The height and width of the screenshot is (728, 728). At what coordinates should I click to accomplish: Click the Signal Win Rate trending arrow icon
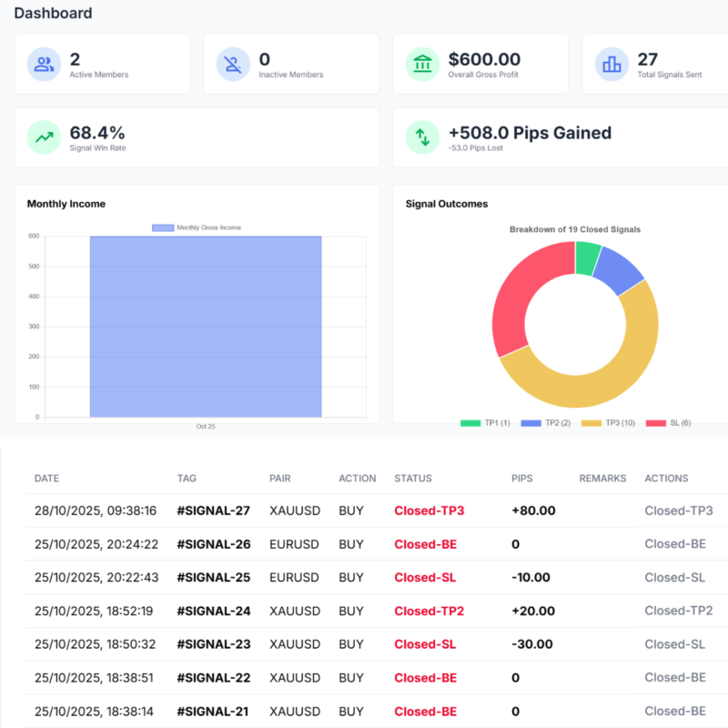43,136
